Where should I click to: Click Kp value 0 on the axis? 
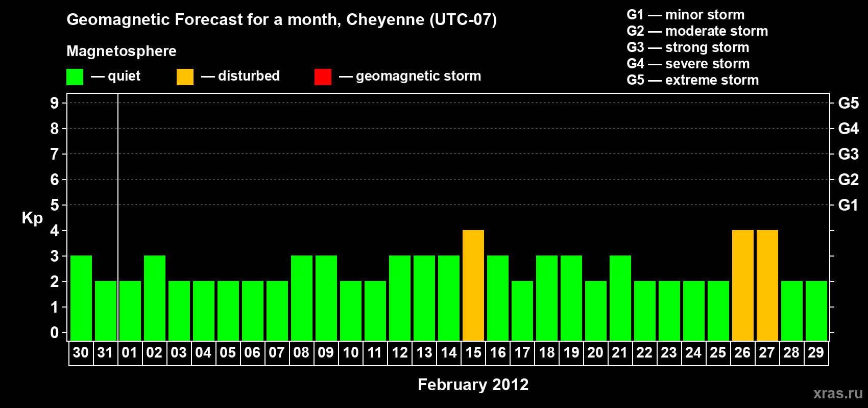click(55, 333)
